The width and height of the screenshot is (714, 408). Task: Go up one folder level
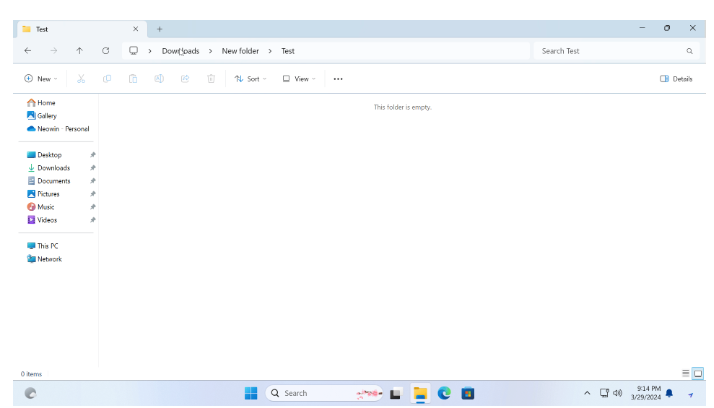click(x=80, y=51)
